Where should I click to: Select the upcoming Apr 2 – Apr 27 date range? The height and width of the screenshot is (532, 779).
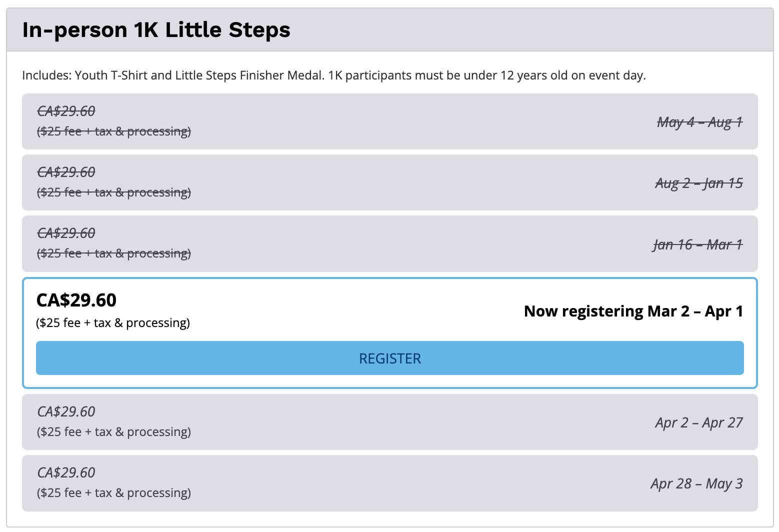698,422
